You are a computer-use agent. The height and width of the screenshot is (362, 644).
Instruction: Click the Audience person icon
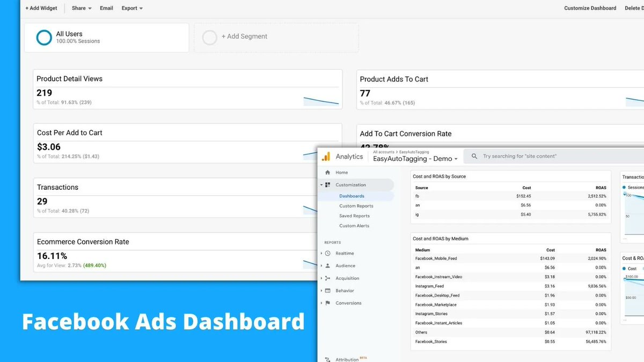[x=327, y=265]
